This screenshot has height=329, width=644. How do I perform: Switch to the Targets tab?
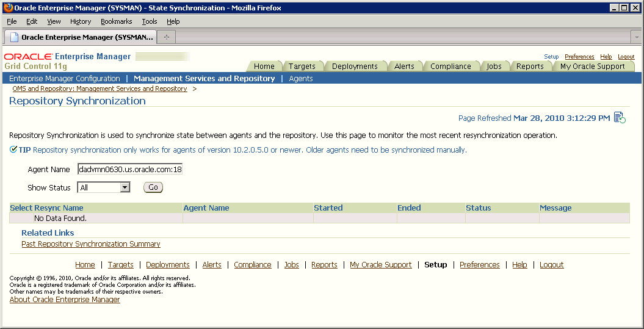point(302,66)
